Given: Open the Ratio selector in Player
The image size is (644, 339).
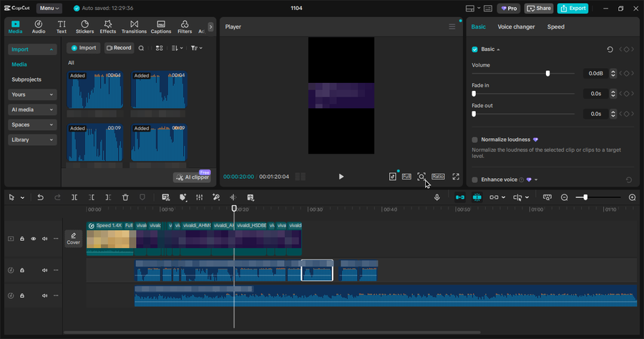Looking at the screenshot, I should pyautogui.click(x=438, y=177).
